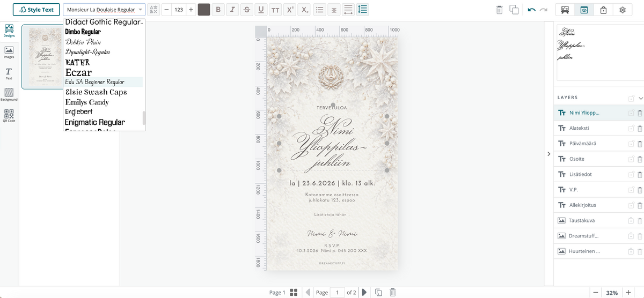Viewport: 644px width, 298px height.
Task: Go to next page arrow
Action: coord(364,292)
